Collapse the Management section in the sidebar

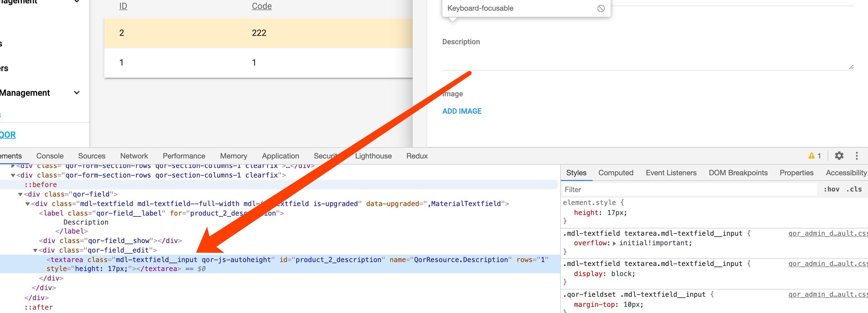(77, 93)
